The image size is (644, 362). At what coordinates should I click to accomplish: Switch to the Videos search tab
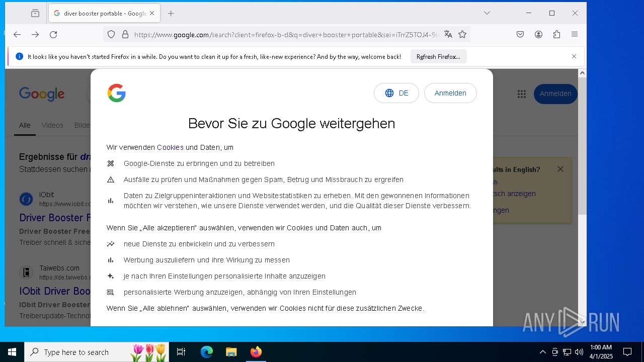(52, 125)
